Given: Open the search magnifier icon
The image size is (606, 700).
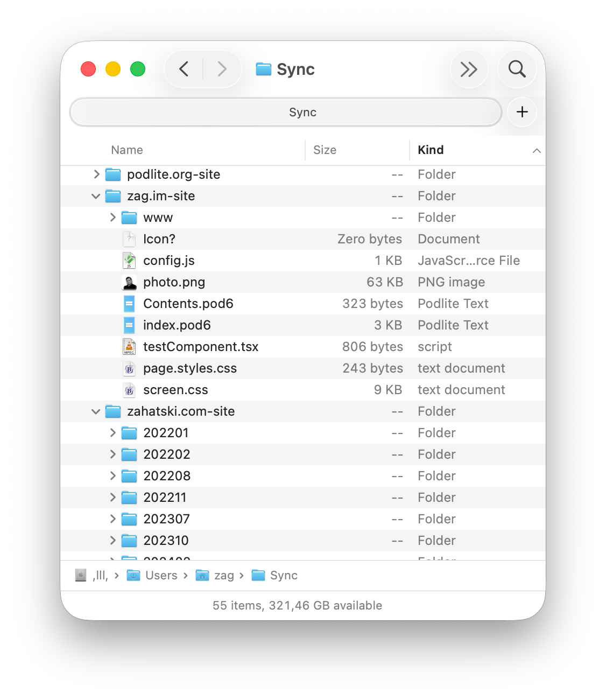Looking at the screenshot, I should pos(517,69).
